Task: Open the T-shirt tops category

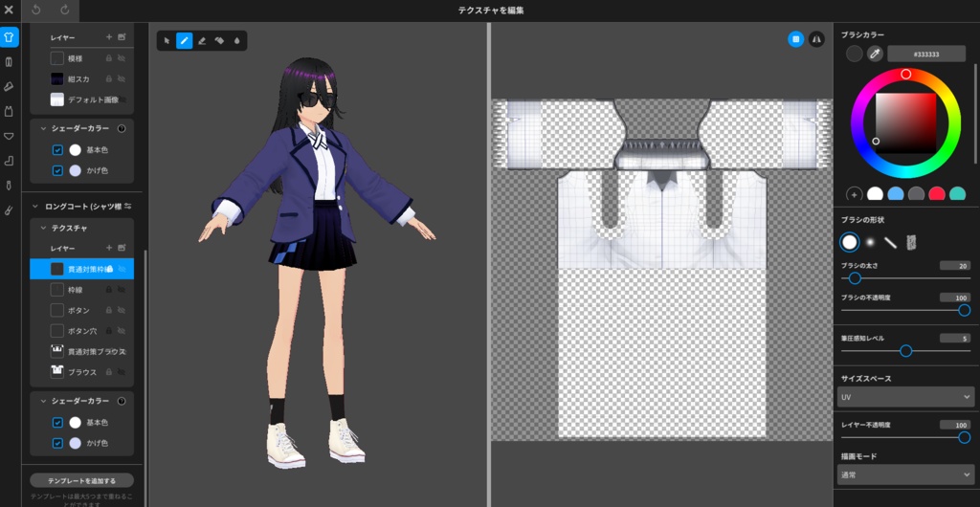Action: pos(9,37)
